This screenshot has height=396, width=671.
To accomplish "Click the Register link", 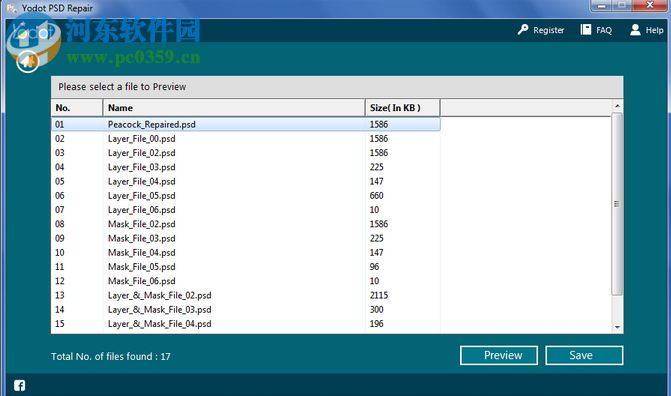I will [548, 30].
